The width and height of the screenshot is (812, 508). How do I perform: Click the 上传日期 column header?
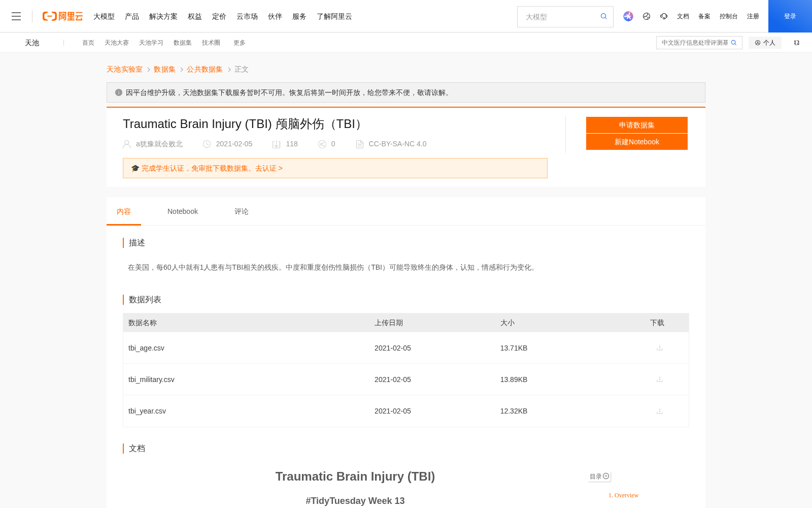pyautogui.click(x=389, y=323)
